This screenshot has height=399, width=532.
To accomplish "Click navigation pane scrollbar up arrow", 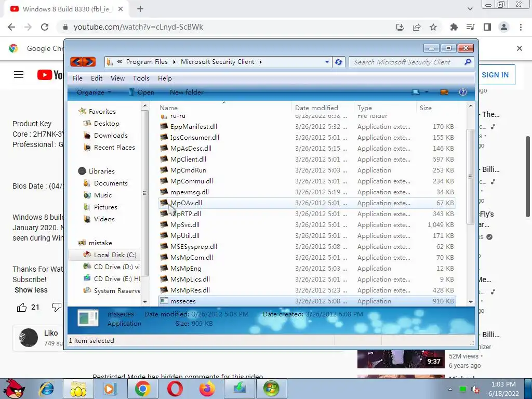I will click(x=145, y=106).
